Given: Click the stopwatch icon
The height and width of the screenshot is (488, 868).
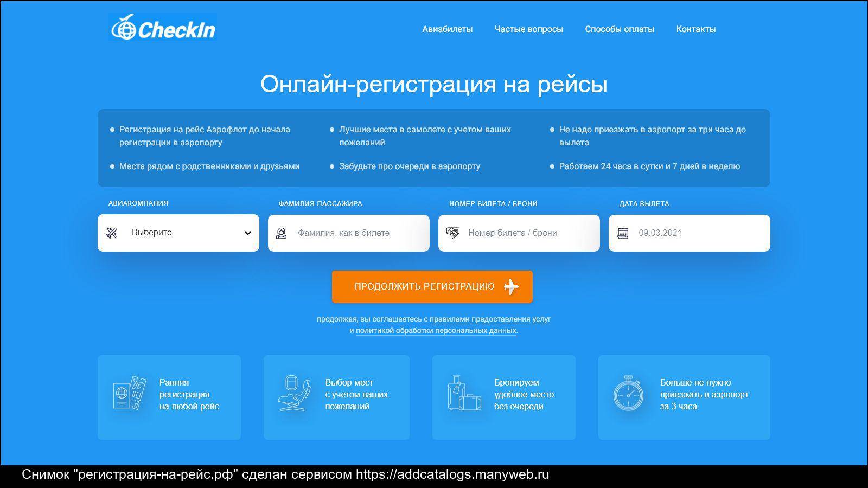Looking at the screenshot, I should coord(628,393).
